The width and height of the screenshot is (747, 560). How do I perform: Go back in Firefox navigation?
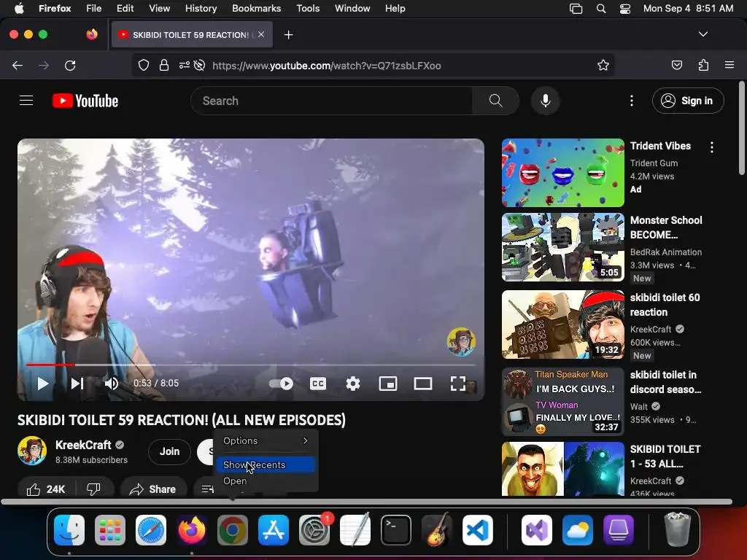[18, 65]
